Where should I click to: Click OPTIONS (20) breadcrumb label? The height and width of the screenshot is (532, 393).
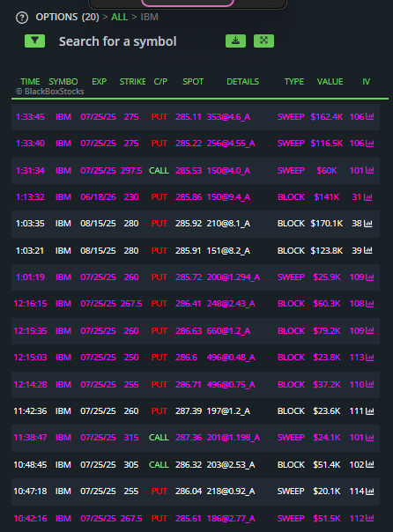click(67, 17)
